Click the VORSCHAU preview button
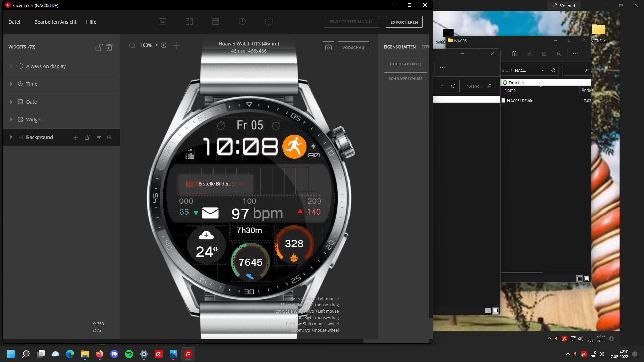Viewport: 644px width, 362px height. coord(353,48)
